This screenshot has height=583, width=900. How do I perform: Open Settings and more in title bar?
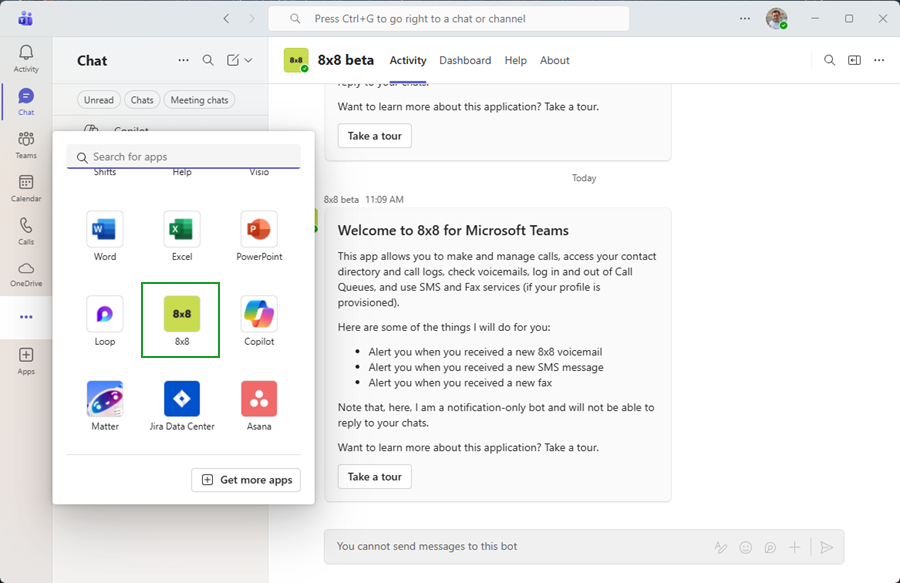(x=744, y=18)
